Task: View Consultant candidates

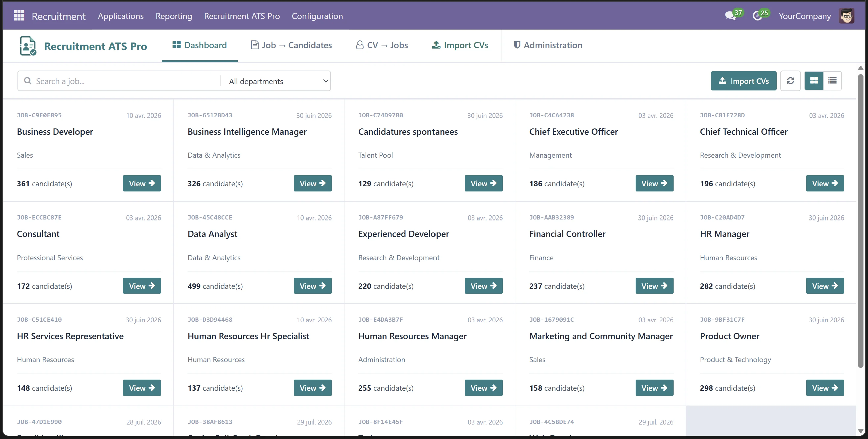Action: (x=142, y=286)
